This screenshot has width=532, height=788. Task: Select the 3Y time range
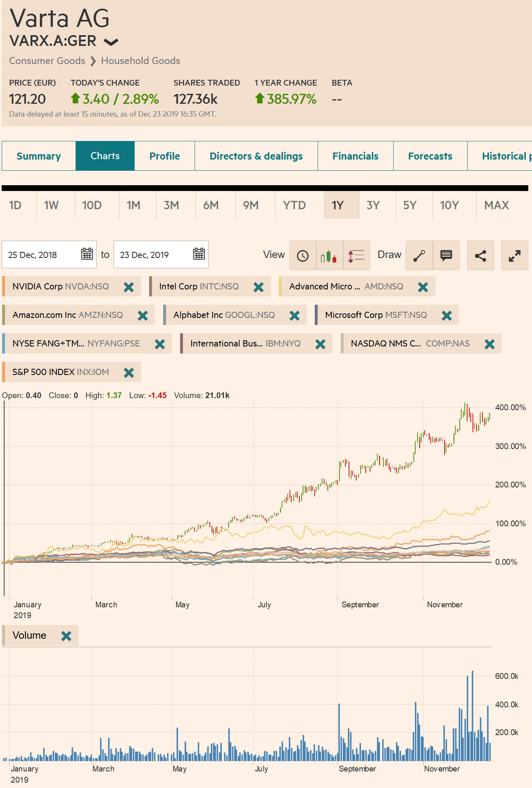(x=373, y=205)
